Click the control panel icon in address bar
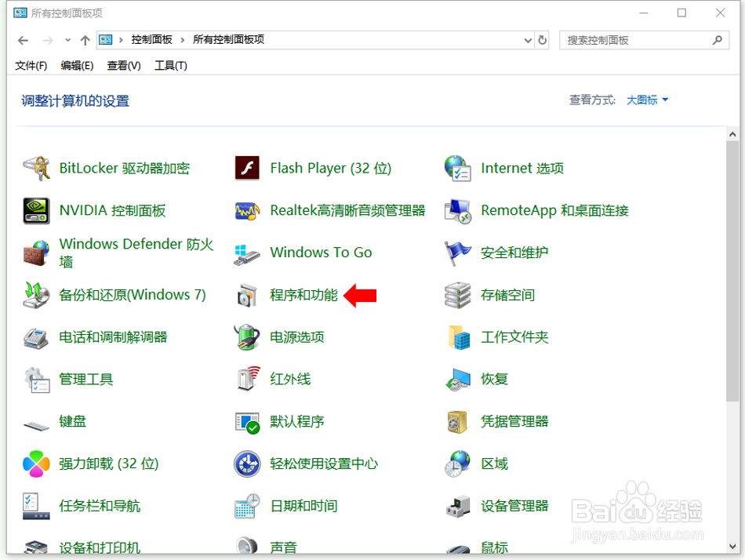This screenshot has width=745, height=560. [x=106, y=40]
